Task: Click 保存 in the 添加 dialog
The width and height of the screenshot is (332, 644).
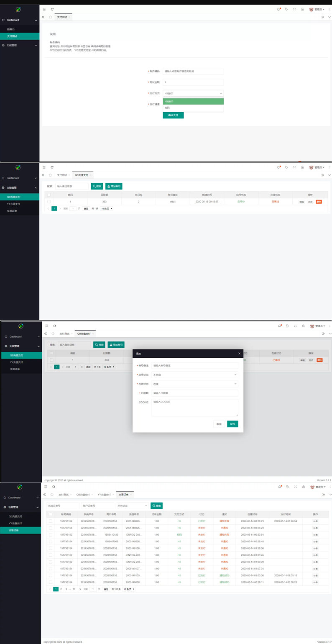Action: (232, 424)
